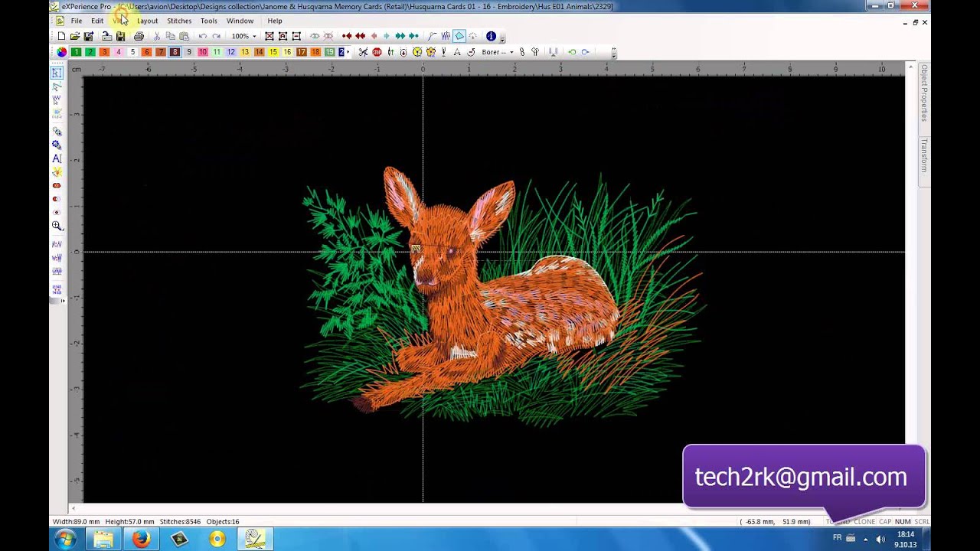980x551 pixels.
Task: Open a file via folder icon
Action: coord(75,36)
